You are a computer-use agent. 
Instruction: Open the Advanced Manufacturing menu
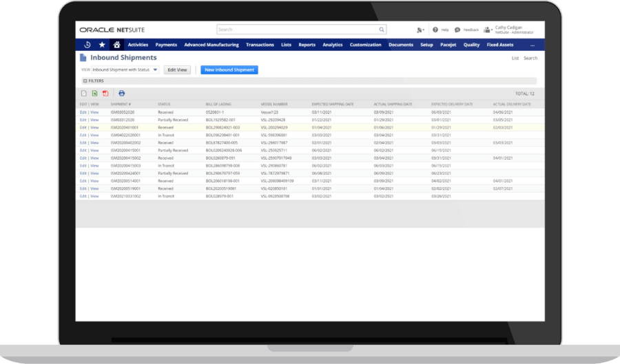click(211, 45)
